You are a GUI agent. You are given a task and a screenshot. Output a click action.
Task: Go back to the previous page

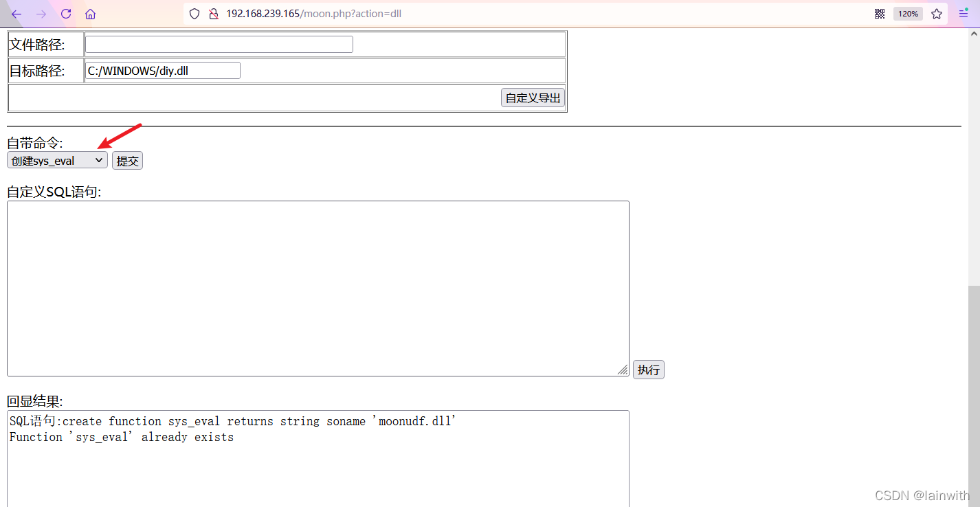[17, 14]
